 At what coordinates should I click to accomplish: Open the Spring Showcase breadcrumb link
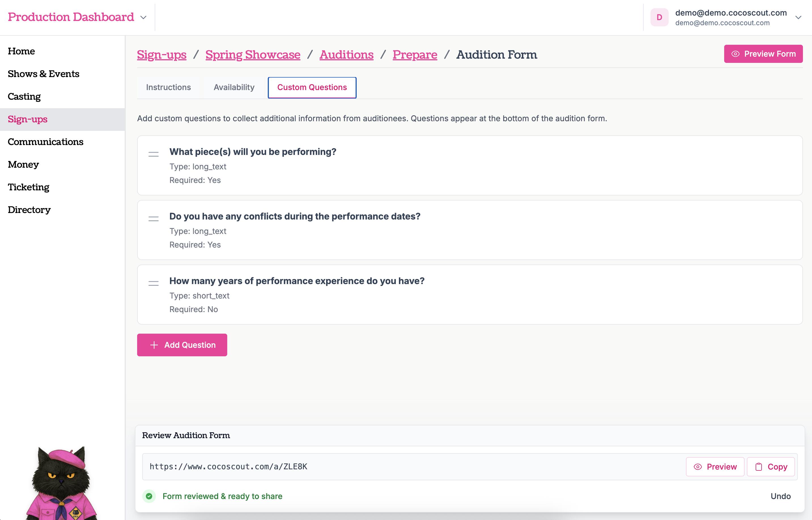coord(253,54)
